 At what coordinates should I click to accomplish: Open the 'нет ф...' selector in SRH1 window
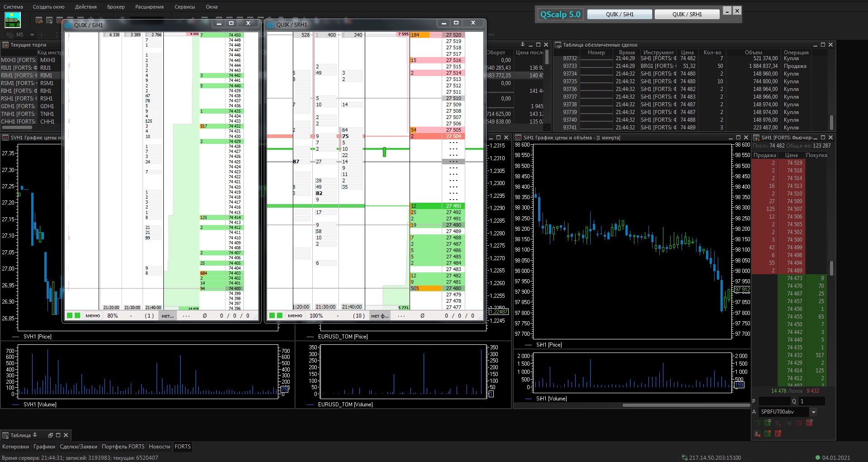point(379,316)
